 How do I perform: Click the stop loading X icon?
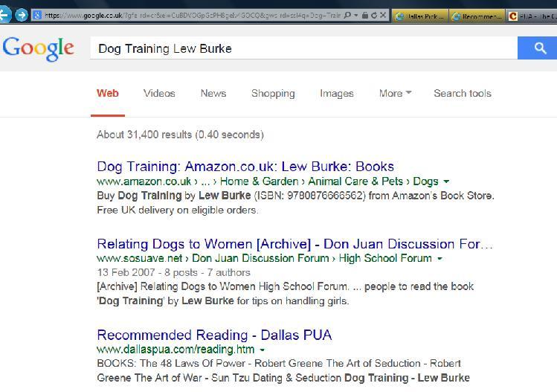[382, 16]
